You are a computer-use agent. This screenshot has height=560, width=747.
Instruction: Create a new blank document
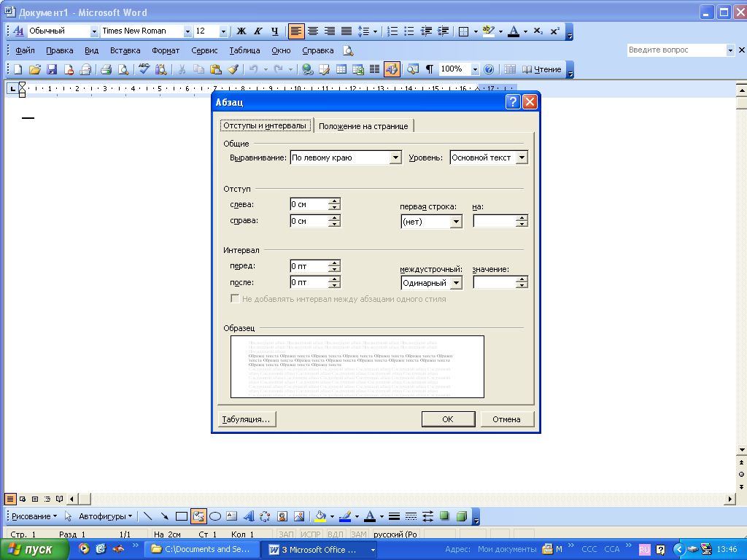[x=18, y=69]
